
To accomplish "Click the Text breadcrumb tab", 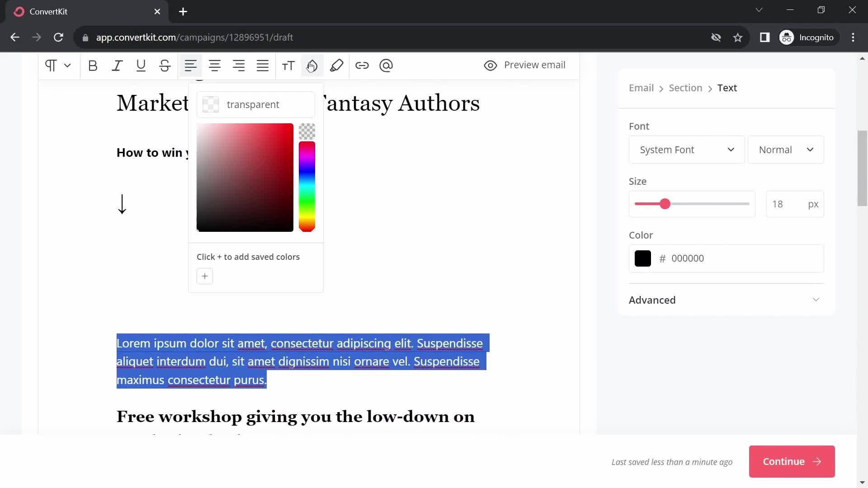I will [728, 88].
